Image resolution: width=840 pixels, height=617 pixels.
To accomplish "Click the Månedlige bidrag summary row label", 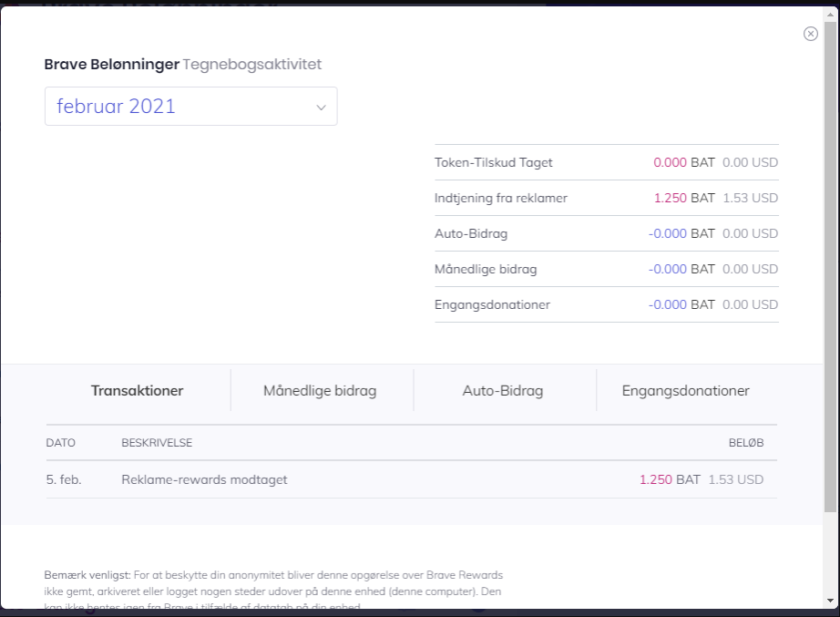I will pyautogui.click(x=486, y=269).
